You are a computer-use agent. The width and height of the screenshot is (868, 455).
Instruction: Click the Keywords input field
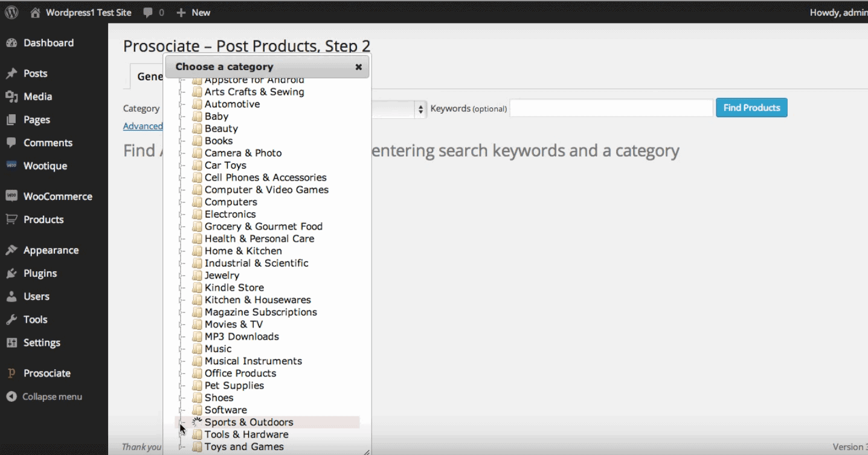pyautogui.click(x=611, y=108)
